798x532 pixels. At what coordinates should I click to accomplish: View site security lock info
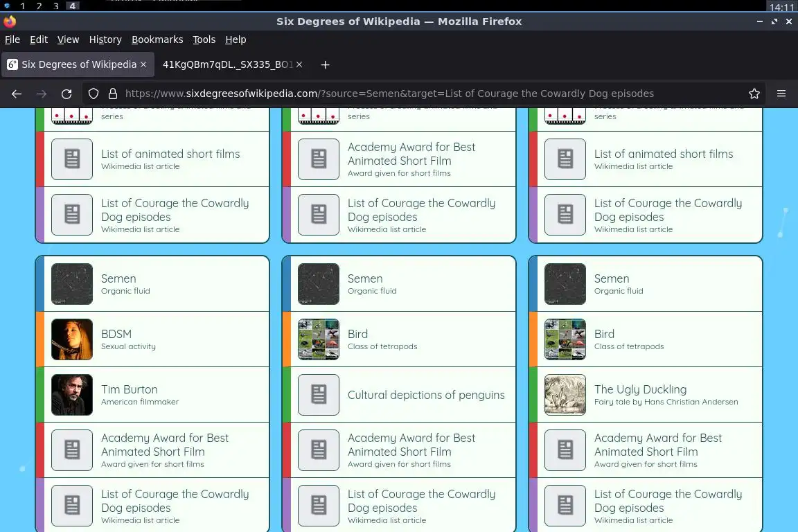coord(113,94)
